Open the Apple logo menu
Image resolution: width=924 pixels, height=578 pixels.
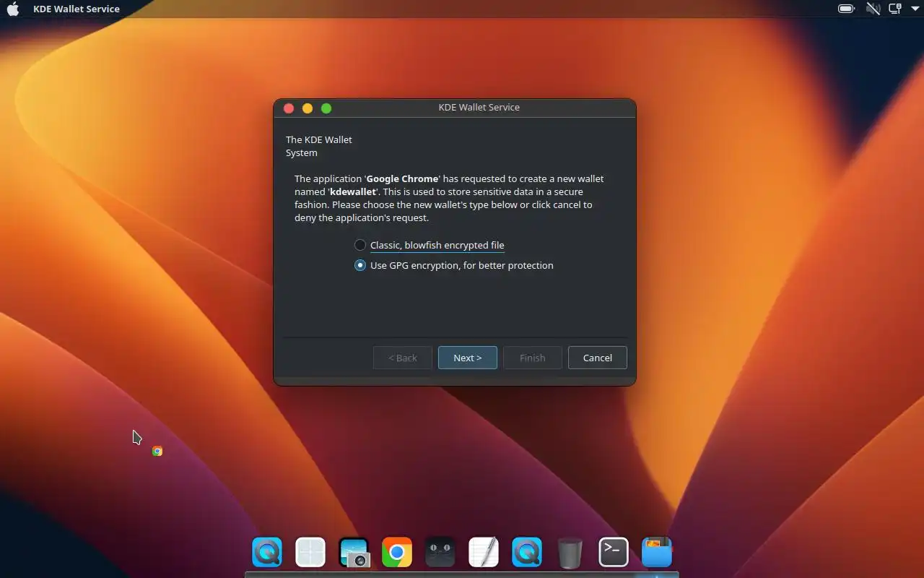pyautogui.click(x=13, y=9)
